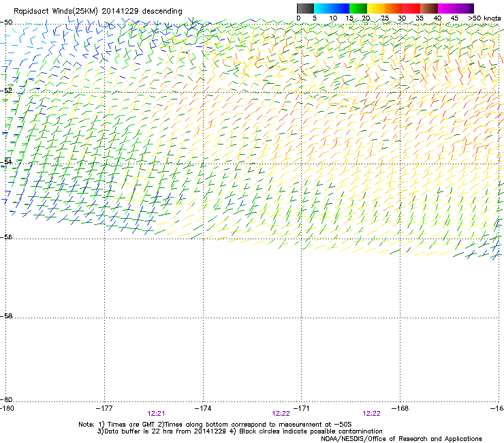This screenshot has height=443, width=504.
Task: Click the legend value label 45
Action: (x=454, y=18)
